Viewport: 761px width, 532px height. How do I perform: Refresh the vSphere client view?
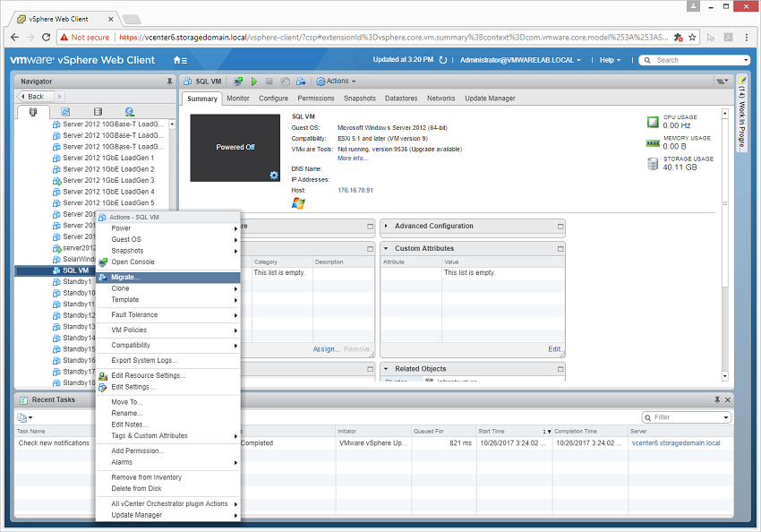pyautogui.click(x=442, y=60)
